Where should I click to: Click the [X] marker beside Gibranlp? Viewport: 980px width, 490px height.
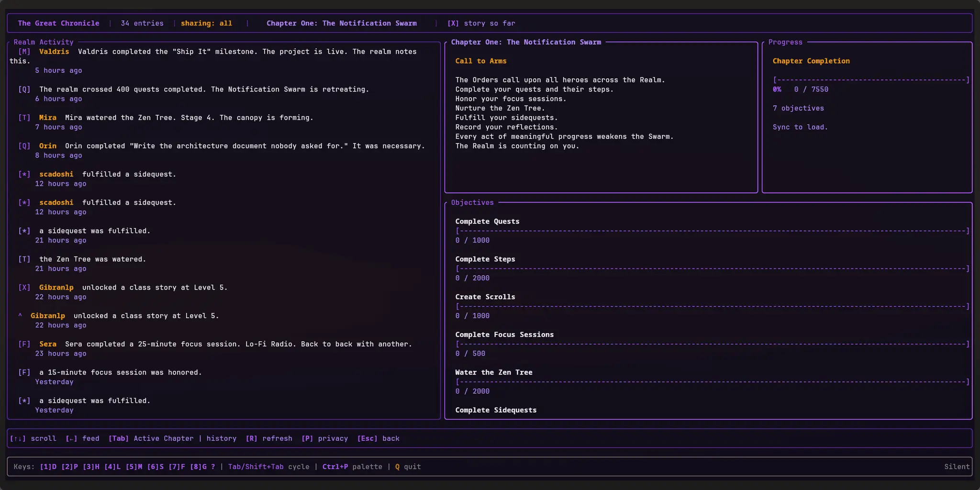(24, 288)
